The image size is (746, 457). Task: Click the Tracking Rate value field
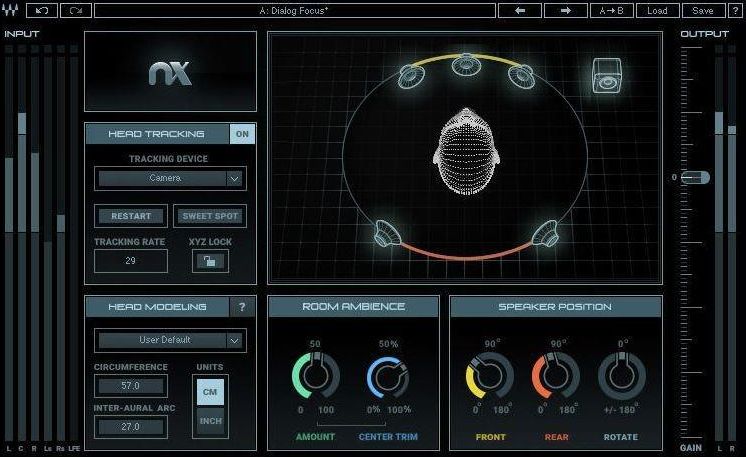(x=131, y=261)
